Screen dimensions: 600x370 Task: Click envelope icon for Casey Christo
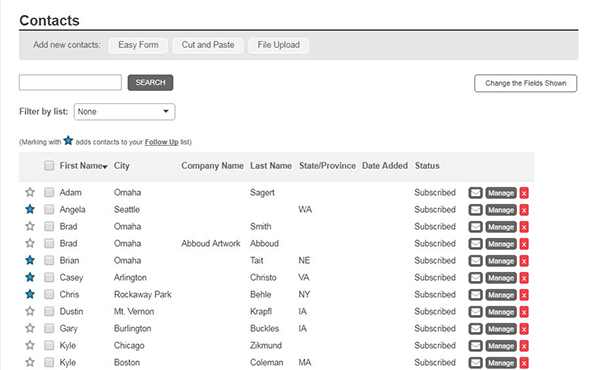pos(475,278)
